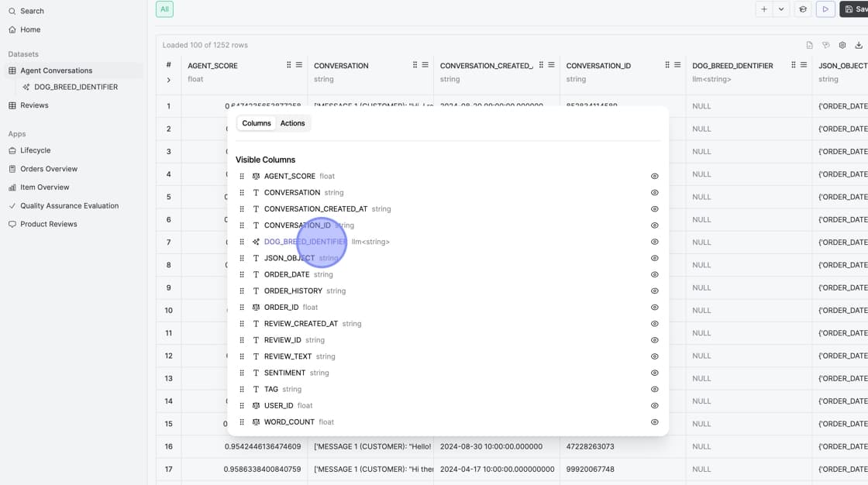
Task: Go to Home in the sidebar
Action: coord(30,29)
